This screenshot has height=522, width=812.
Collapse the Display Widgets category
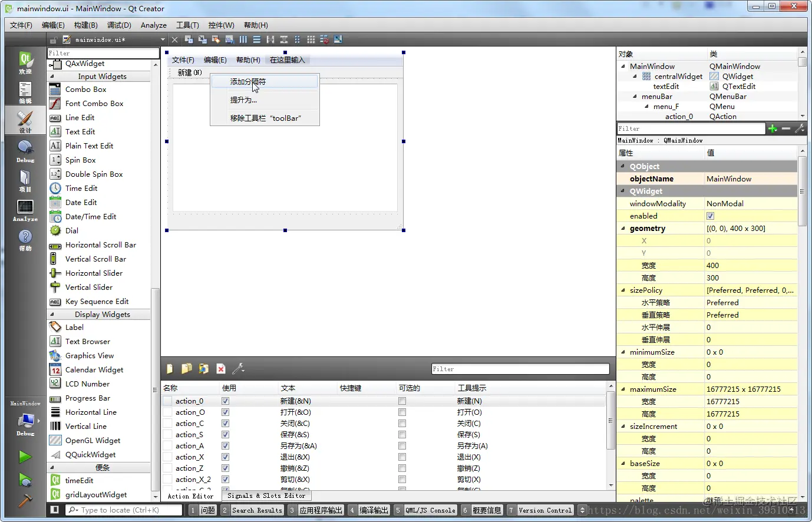[52, 315]
